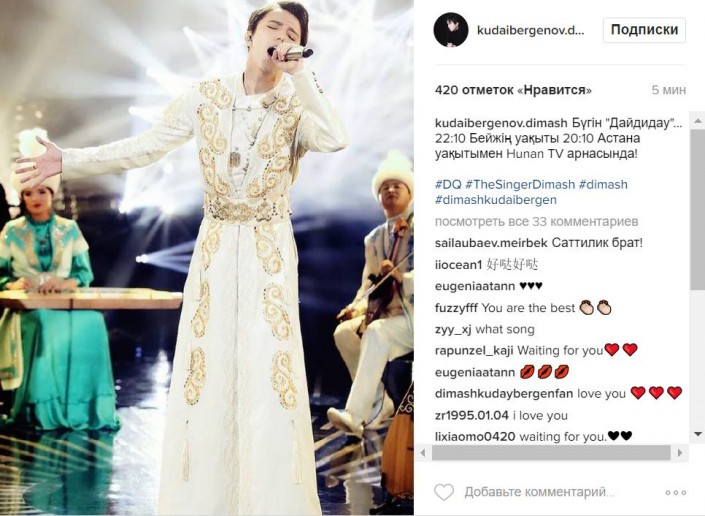Click the horizontal scrollbar left arrow

[423, 453]
